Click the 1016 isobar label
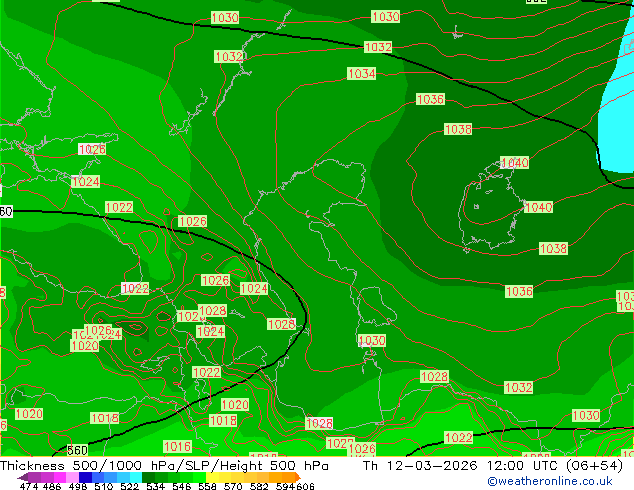Image resolution: width=634 pixels, height=490 pixels. (177, 446)
